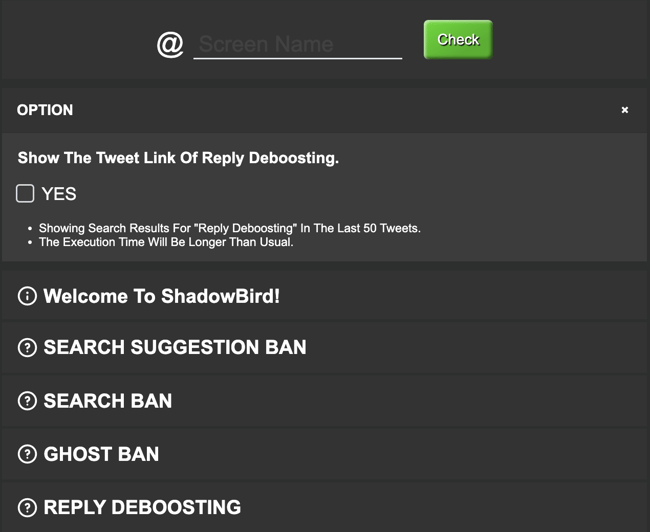Click 'The Execution Time Will Be Longer' note

coord(166,242)
